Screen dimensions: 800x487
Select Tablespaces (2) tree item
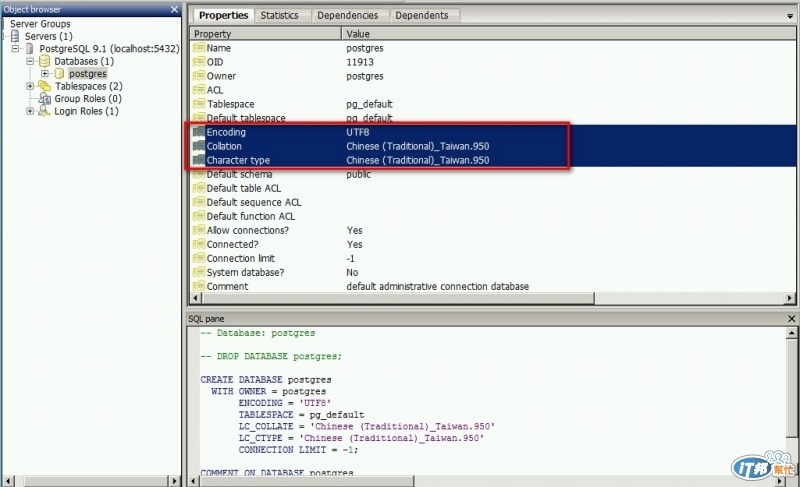tap(89, 86)
